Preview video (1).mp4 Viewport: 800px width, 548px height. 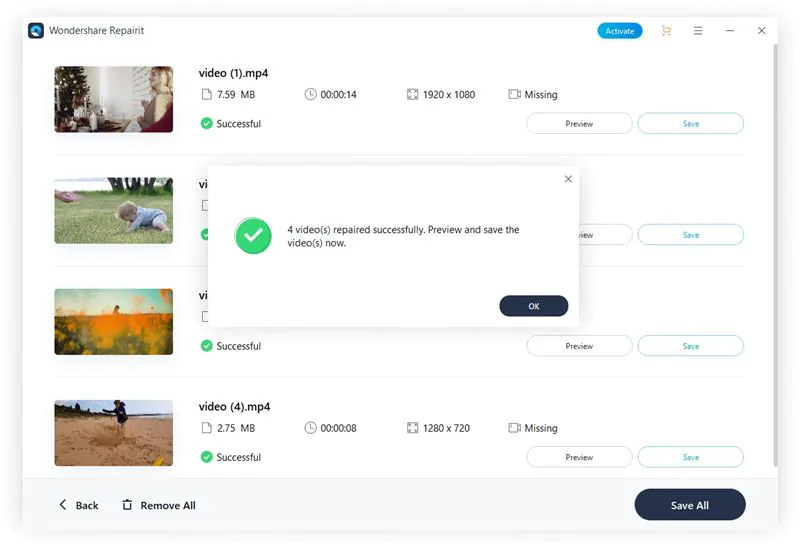[x=579, y=124]
